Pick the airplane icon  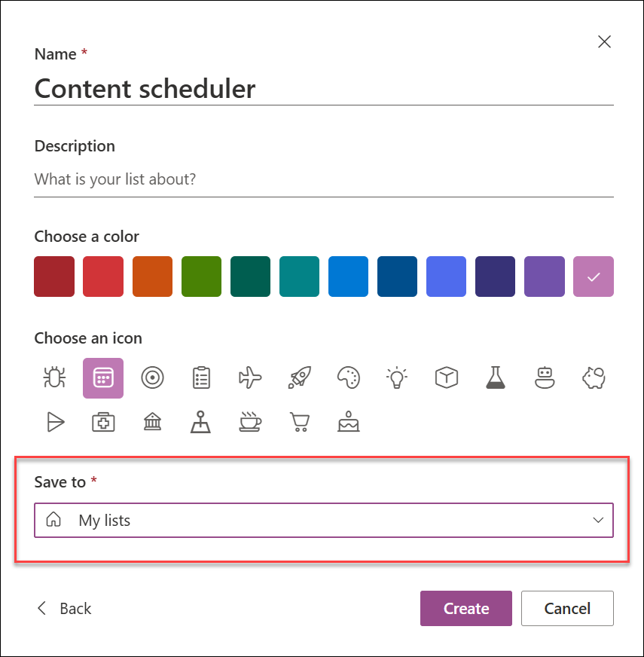pyautogui.click(x=250, y=378)
